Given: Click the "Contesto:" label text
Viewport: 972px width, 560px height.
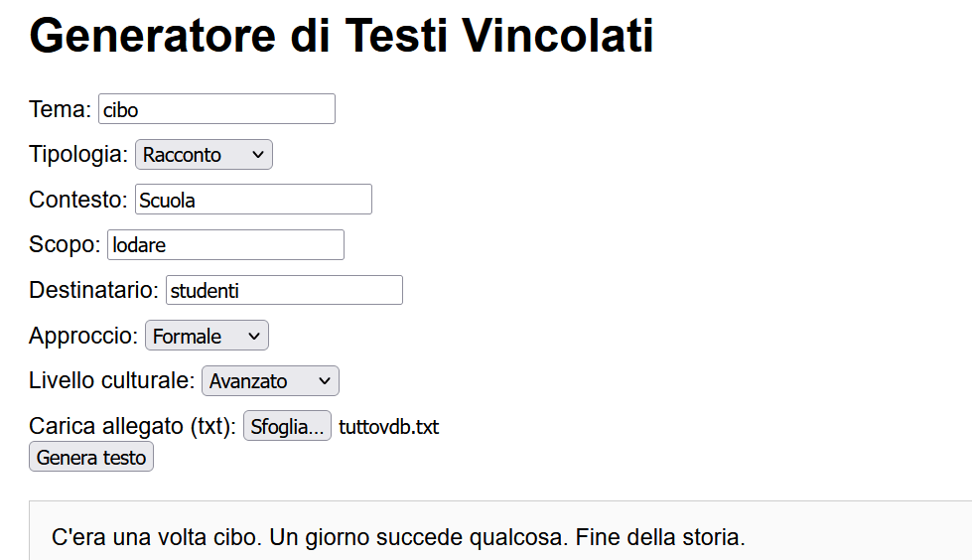Looking at the screenshot, I should click(78, 200).
